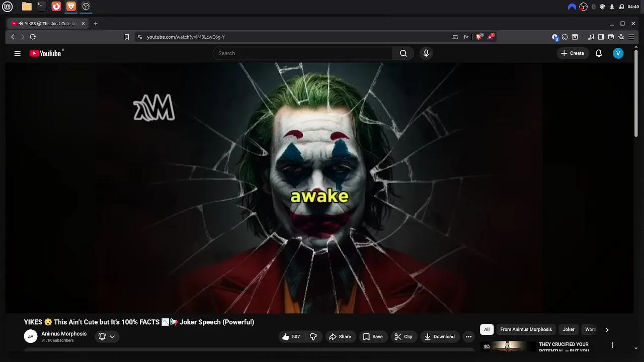Open Leo AI sparkle icon

click(621, 37)
